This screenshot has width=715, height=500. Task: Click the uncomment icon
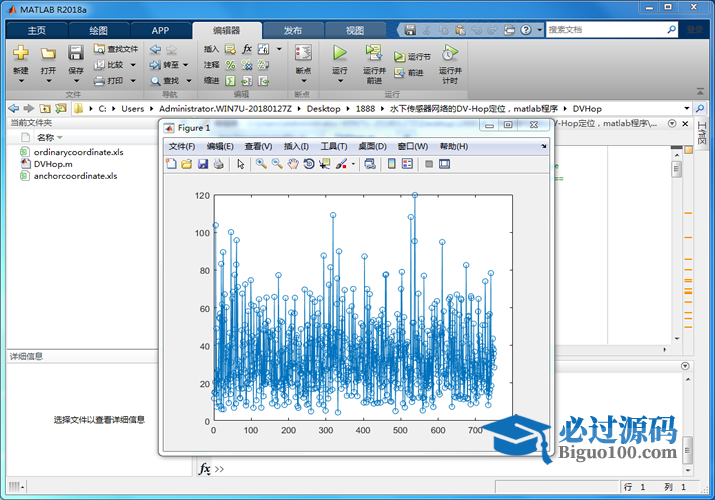247,65
